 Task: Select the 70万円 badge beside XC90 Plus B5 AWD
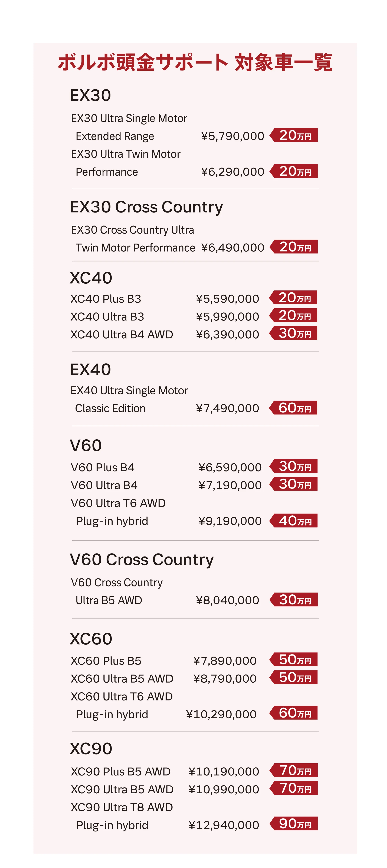294,770
